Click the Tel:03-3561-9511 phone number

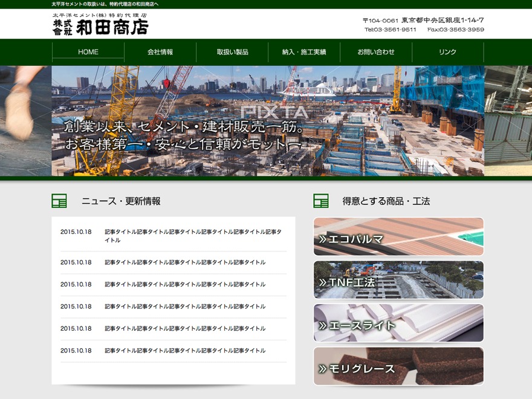[x=390, y=30]
